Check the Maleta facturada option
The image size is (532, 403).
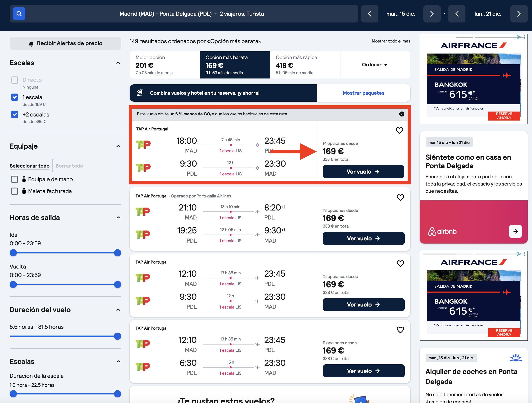[15, 191]
